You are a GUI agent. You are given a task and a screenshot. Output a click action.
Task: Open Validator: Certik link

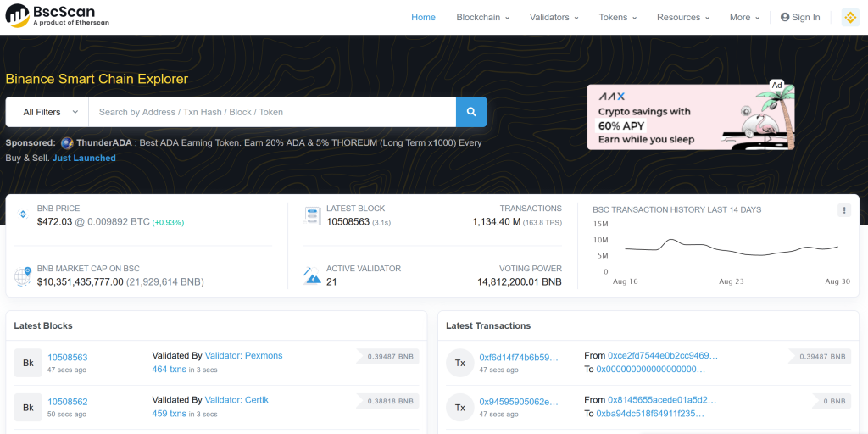236,400
